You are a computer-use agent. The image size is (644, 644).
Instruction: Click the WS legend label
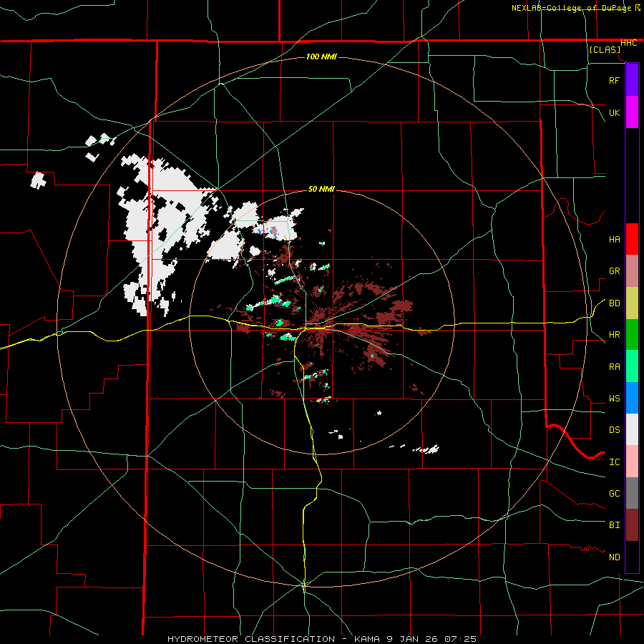(614, 399)
